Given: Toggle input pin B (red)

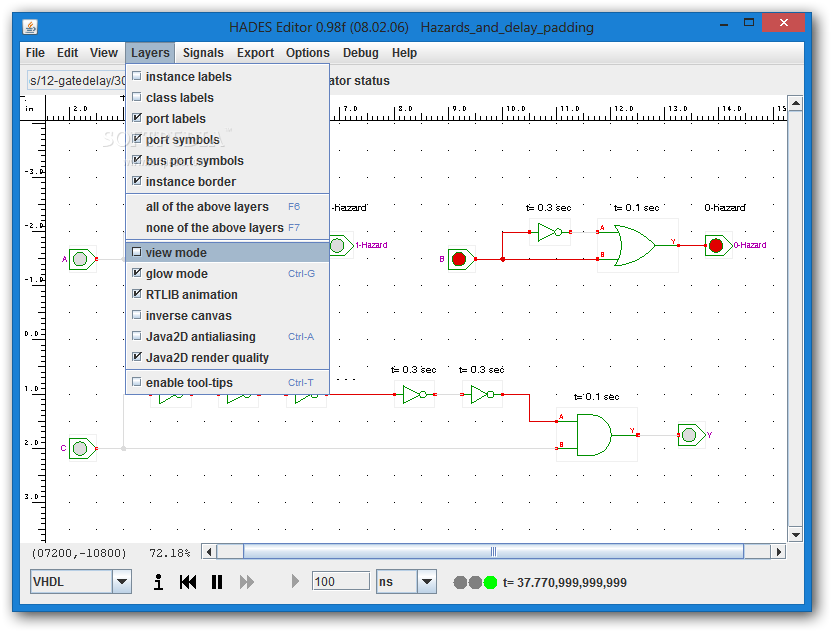Looking at the screenshot, I should [x=461, y=259].
